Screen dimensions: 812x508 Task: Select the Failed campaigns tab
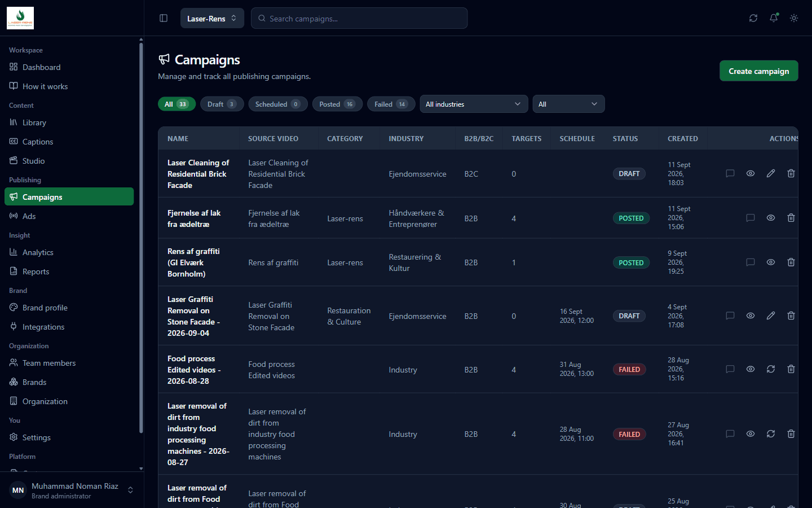[391, 104]
